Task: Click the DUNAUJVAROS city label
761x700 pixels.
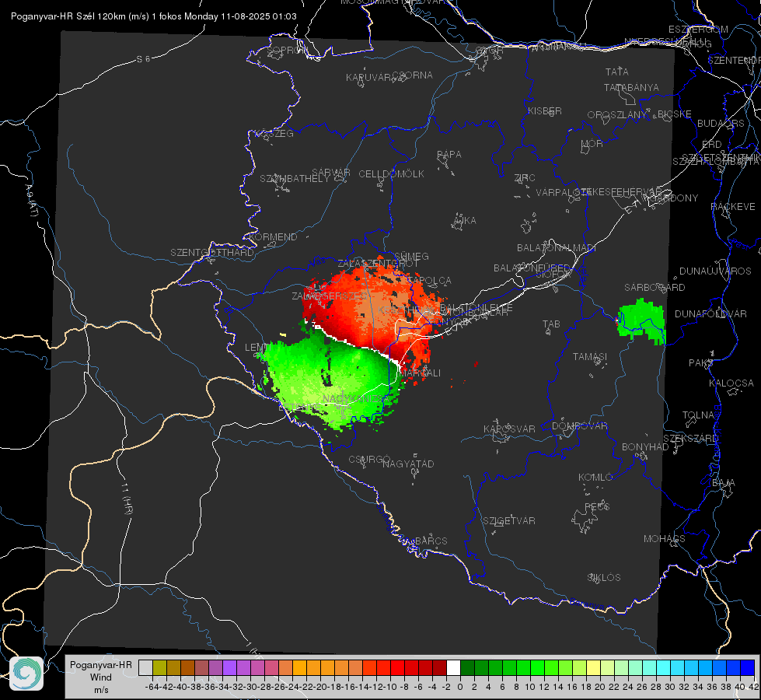Action: point(715,271)
